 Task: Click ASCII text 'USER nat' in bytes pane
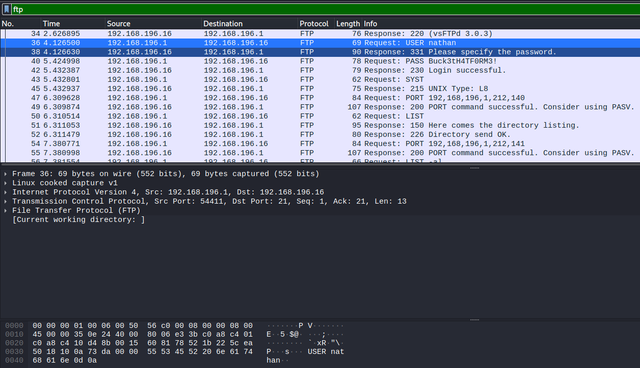[326, 352]
